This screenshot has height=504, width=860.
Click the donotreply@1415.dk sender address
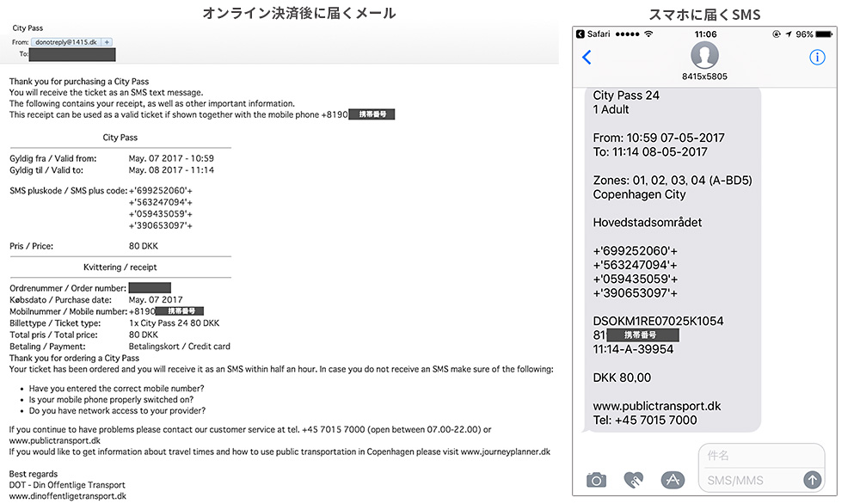pos(67,42)
